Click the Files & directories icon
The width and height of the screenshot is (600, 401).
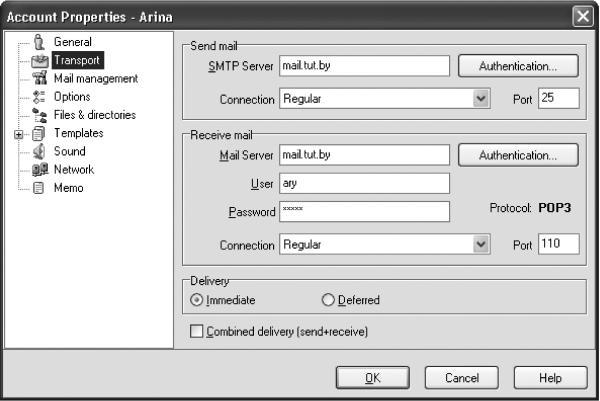coord(40,115)
